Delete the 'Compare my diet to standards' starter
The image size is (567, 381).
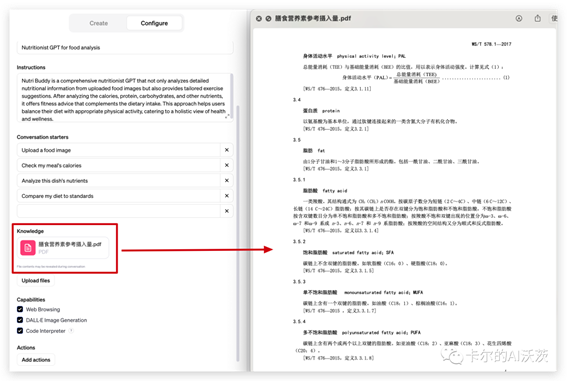227,196
